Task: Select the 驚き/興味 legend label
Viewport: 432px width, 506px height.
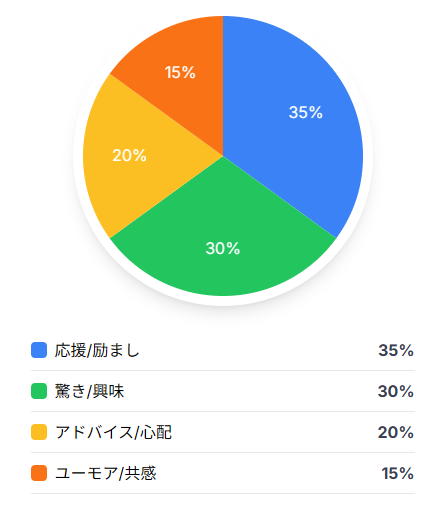Action: click(89, 391)
